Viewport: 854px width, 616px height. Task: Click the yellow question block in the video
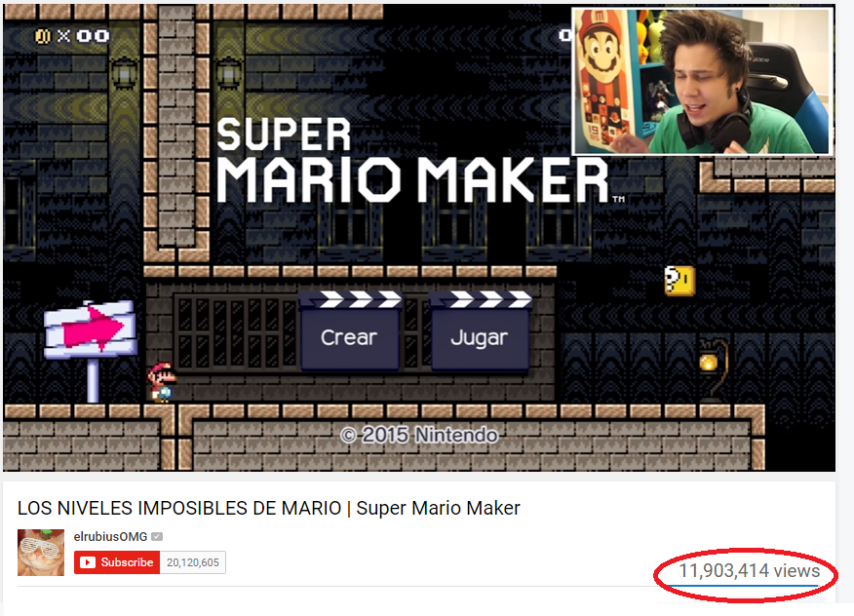click(679, 281)
